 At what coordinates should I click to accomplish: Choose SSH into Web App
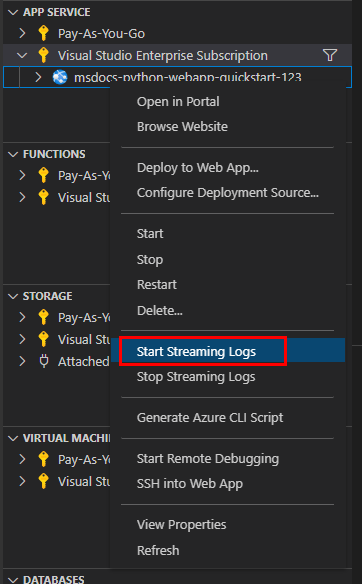coord(190,483)
